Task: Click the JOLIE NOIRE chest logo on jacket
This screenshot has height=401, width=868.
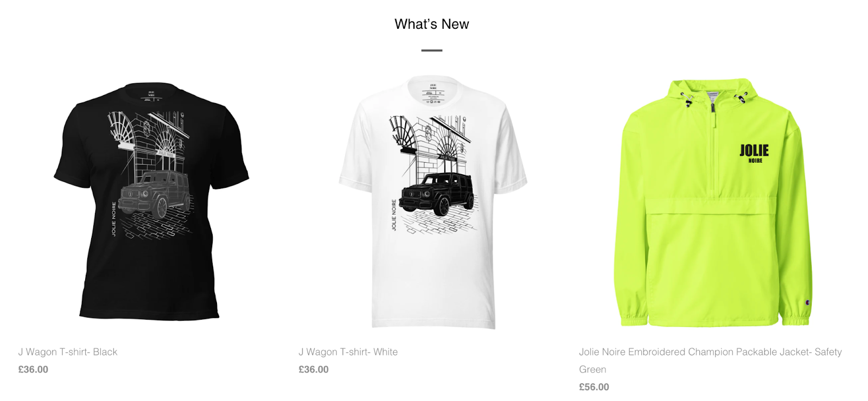Action: 755,153
